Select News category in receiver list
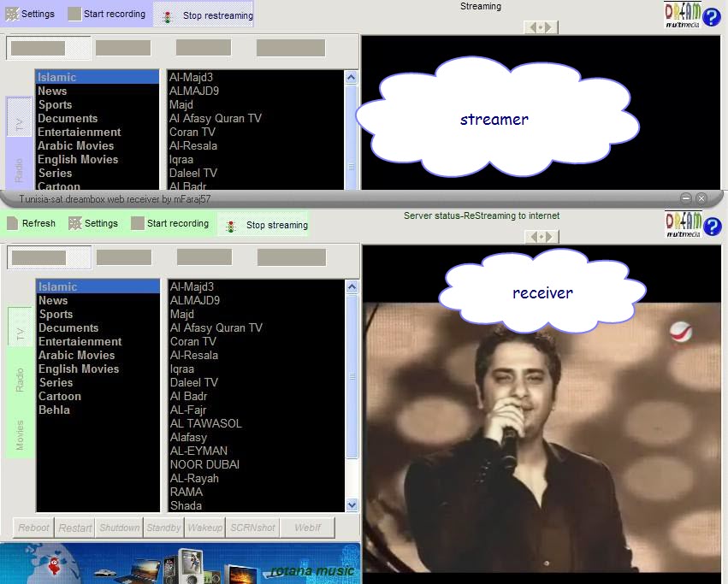Image resolution: width=728 pixels, height=584 pixels. 98,300
